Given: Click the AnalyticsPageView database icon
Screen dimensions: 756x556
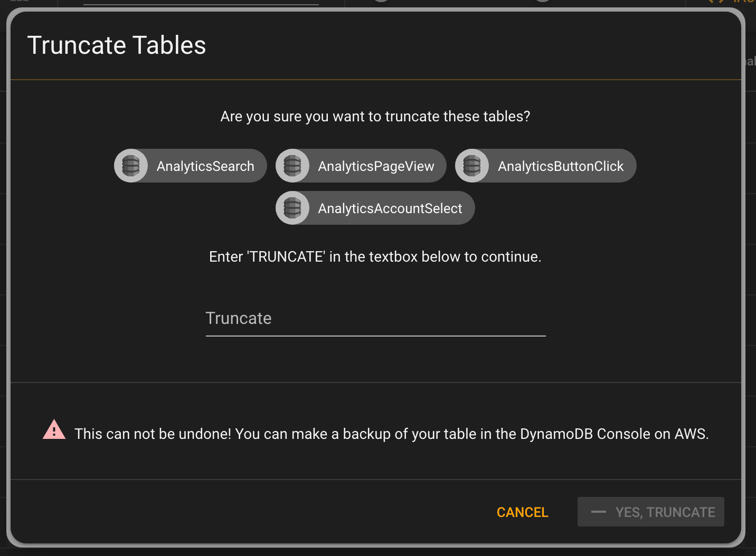Looking at the screenshot, I should point(292,166).
